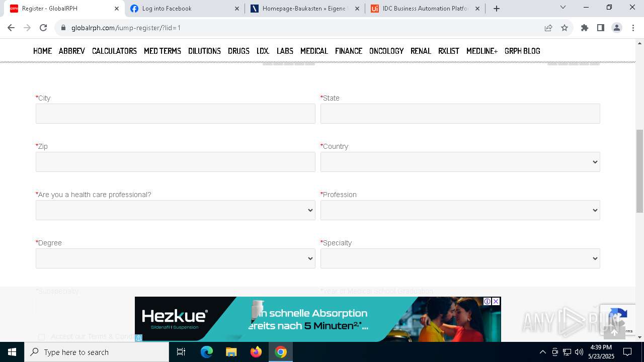Open HOME in the site navigation
The height and width of the screenshot is (362, 644).
tap(42, 51)
